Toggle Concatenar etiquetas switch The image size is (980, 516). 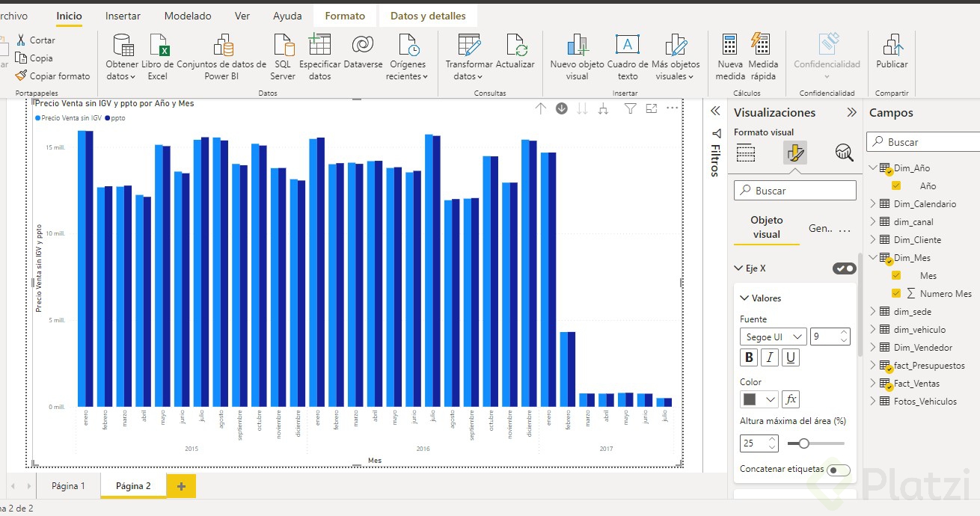click(x=839, y=470)
